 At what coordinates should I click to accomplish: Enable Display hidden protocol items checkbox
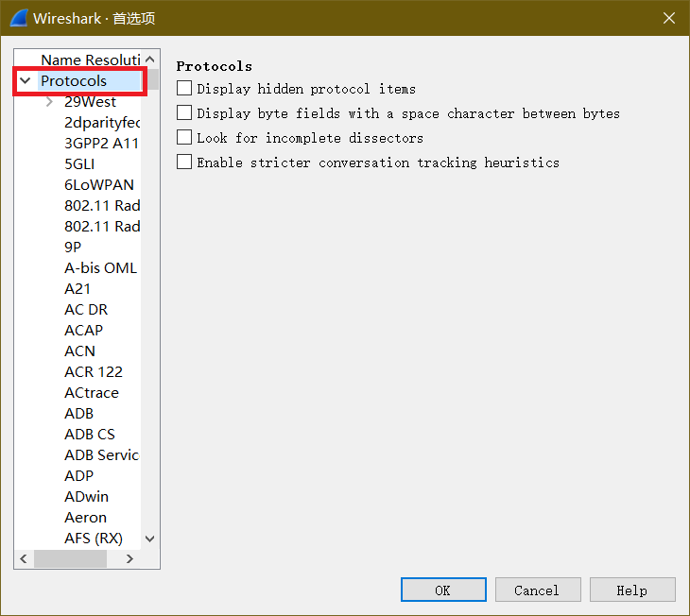click(184, 89)
